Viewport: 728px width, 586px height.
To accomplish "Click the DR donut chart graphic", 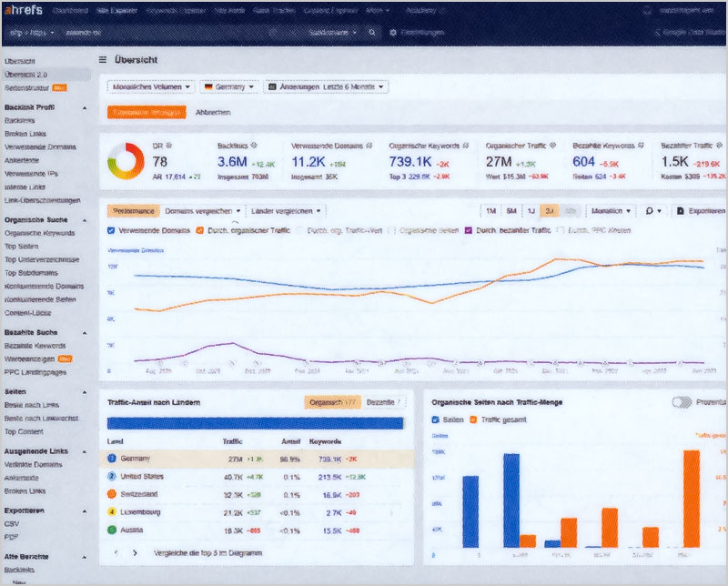I will 126,161.
